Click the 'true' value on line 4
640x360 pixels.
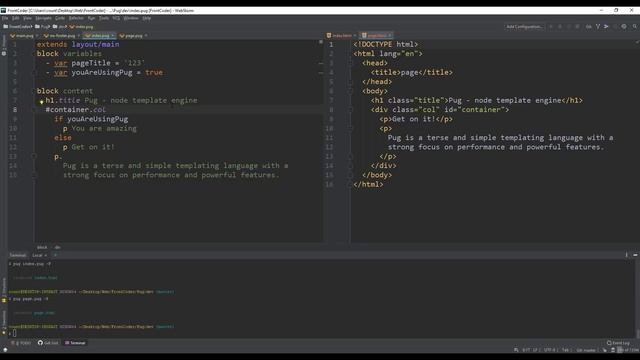pyautogui.click(x=154, y=73)
